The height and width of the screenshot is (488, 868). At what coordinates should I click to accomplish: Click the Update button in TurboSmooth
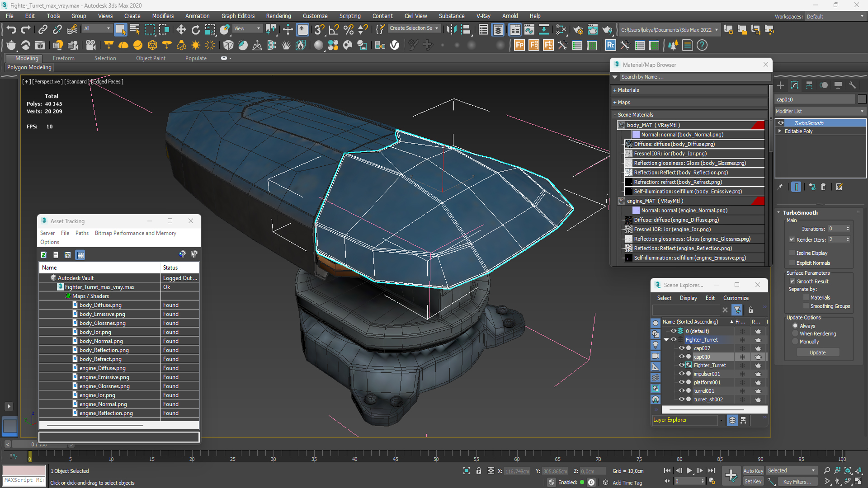coord(817,352)
